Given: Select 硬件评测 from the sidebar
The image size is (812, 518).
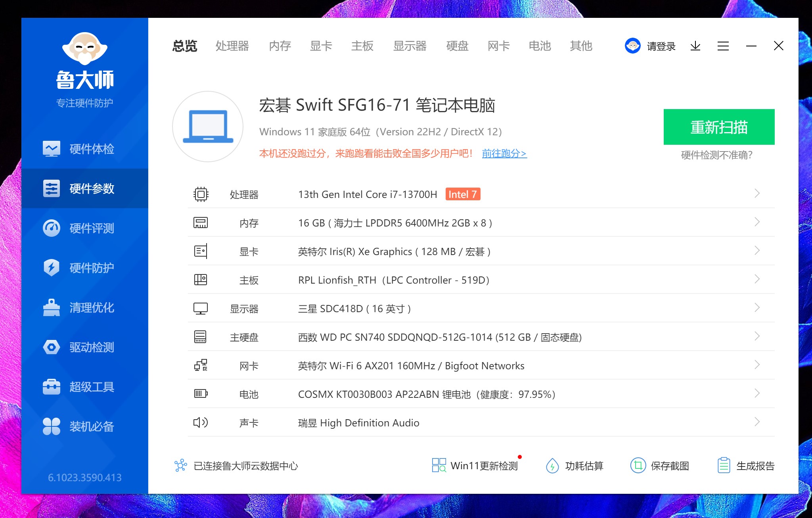Looking at the screenshot, I should 92,228.
